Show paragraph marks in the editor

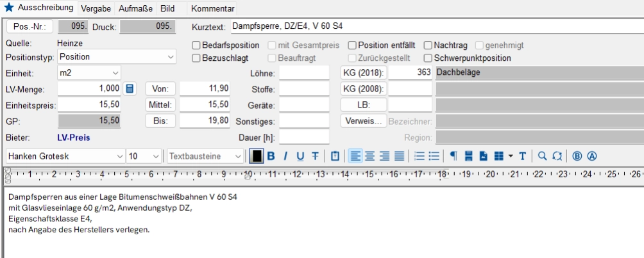point(453,156)
